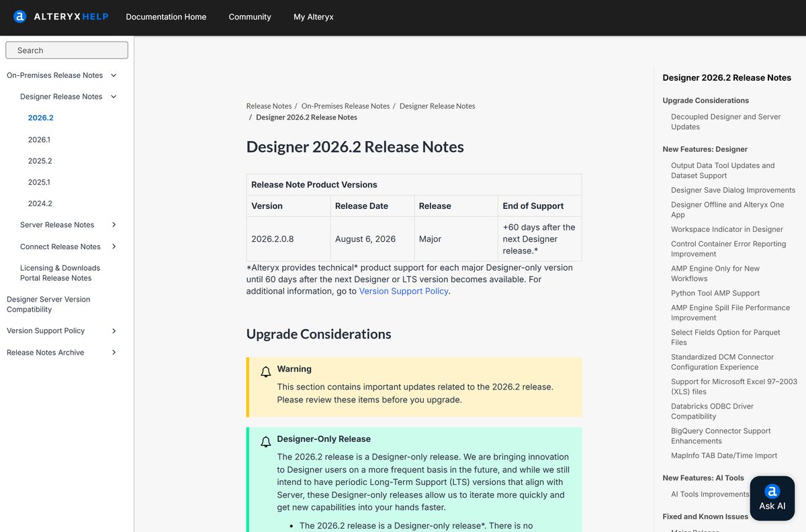This screenshot has height=532, width=806.
Task: Select release date August 6, 2026
Action: 372,239
